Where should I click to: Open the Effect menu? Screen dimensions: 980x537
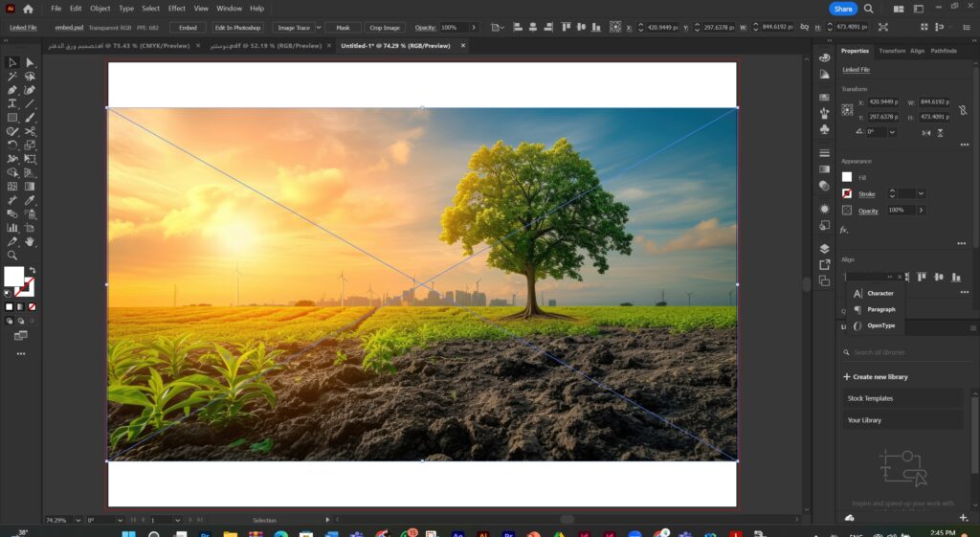pyautogui.click(x=177, y=9)
